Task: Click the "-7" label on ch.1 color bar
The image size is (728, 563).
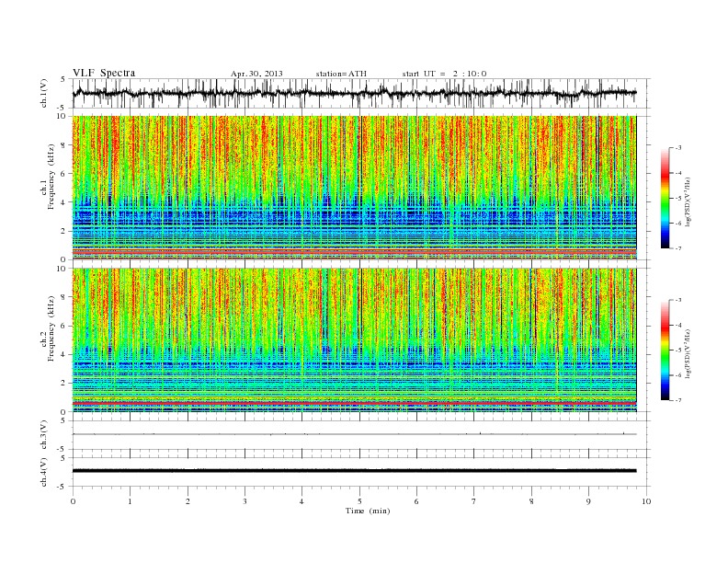Action: (x=677, y=248)
